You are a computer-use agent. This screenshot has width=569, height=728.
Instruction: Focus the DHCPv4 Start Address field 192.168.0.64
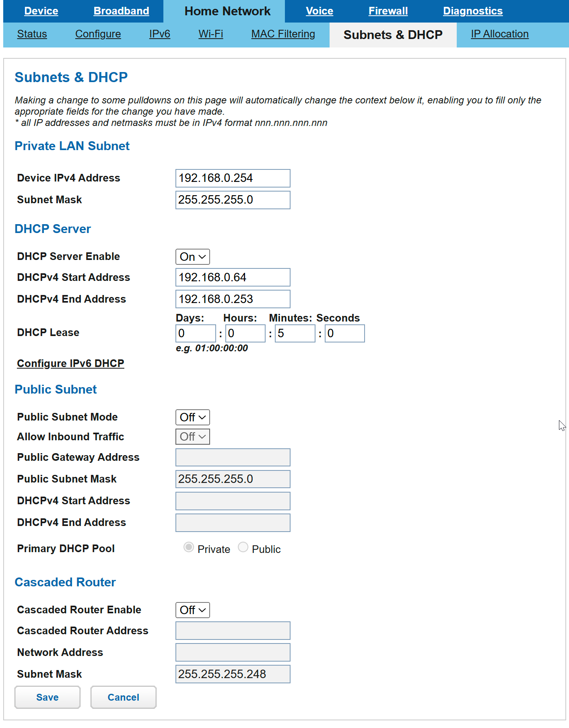click(233, 278)
